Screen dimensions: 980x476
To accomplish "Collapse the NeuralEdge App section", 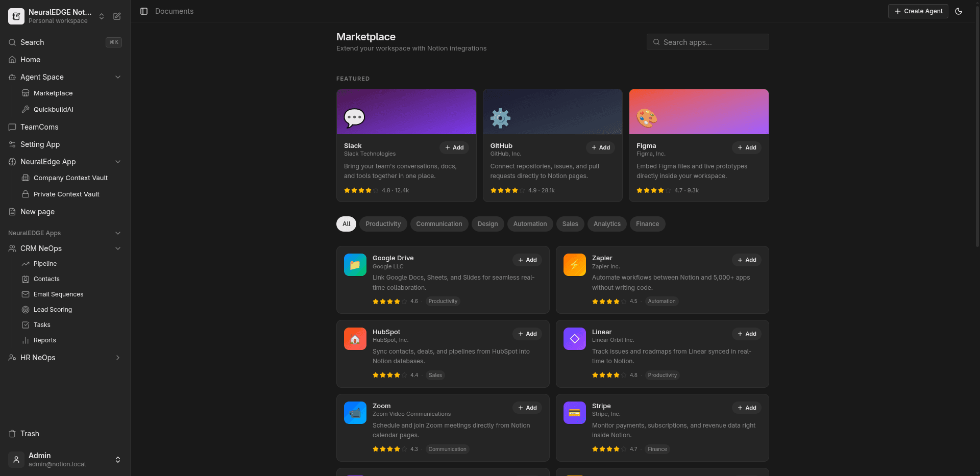I will (118, 162).
